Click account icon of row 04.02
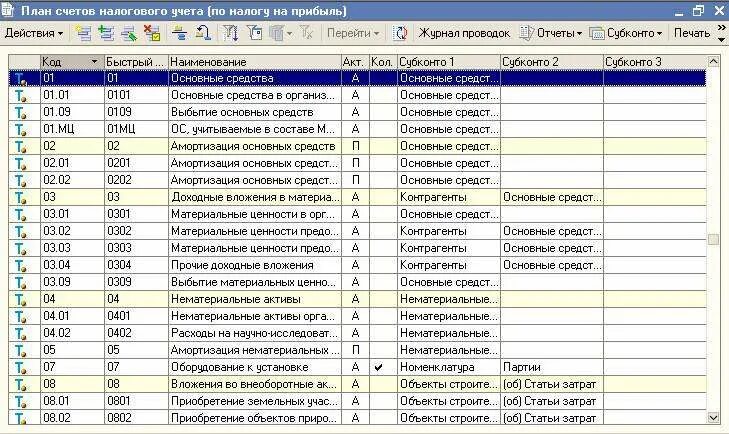Screen dimensions: 729x434 point(20,334)
